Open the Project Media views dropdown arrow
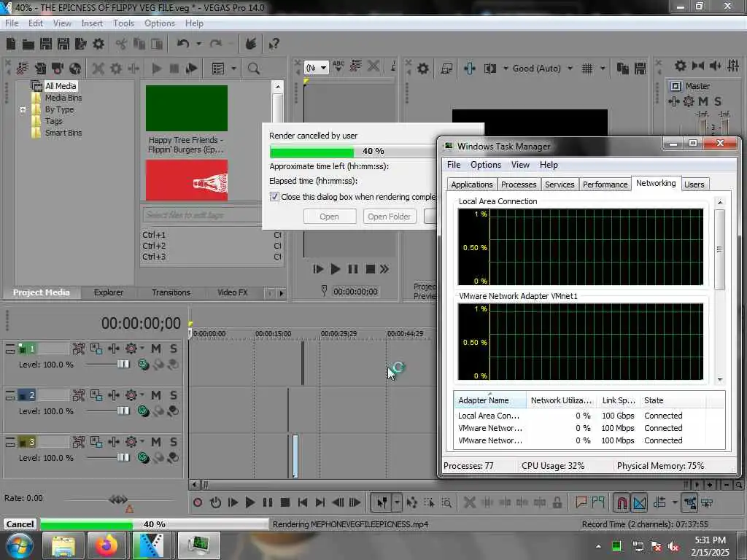The height and width of the screenshot is (560, 747). click(x=233, y=69)
